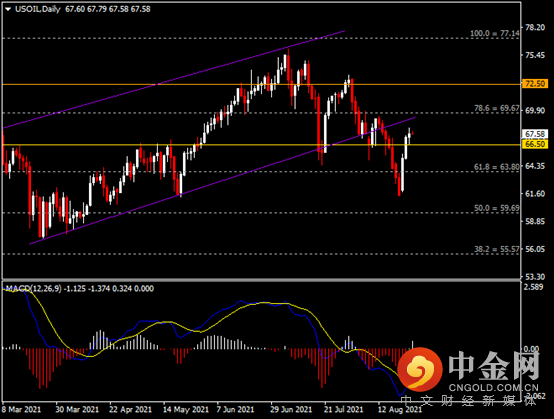Click the 14 May 2021 date label

(186, 409)
